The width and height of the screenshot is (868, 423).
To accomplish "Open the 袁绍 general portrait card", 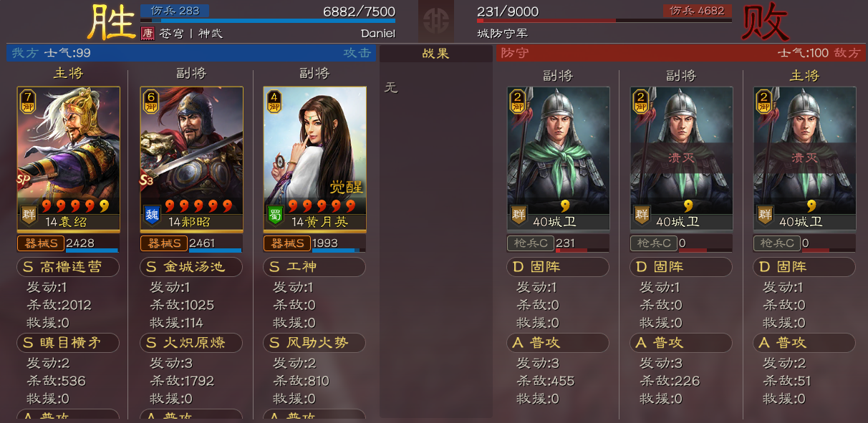I will pos(68,159).
